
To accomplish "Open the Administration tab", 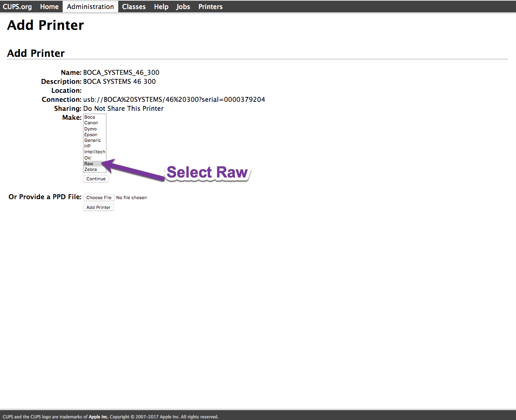I will click(90, 7).
